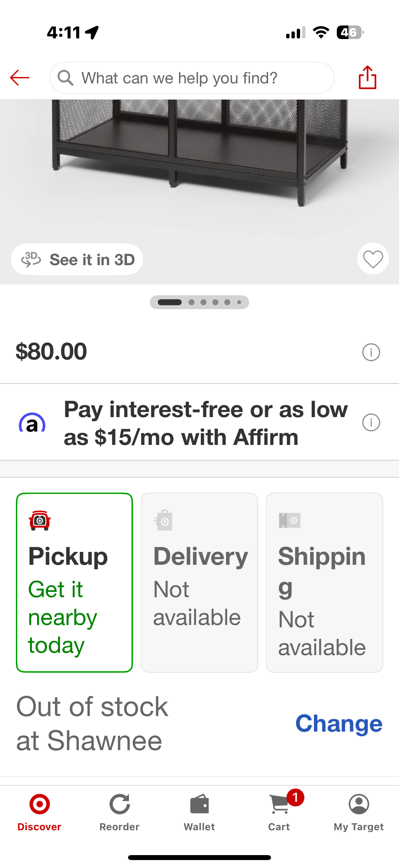This screenshot has height=868, width=399.
Task: Tap the price info icon
Action: [371, 352]
